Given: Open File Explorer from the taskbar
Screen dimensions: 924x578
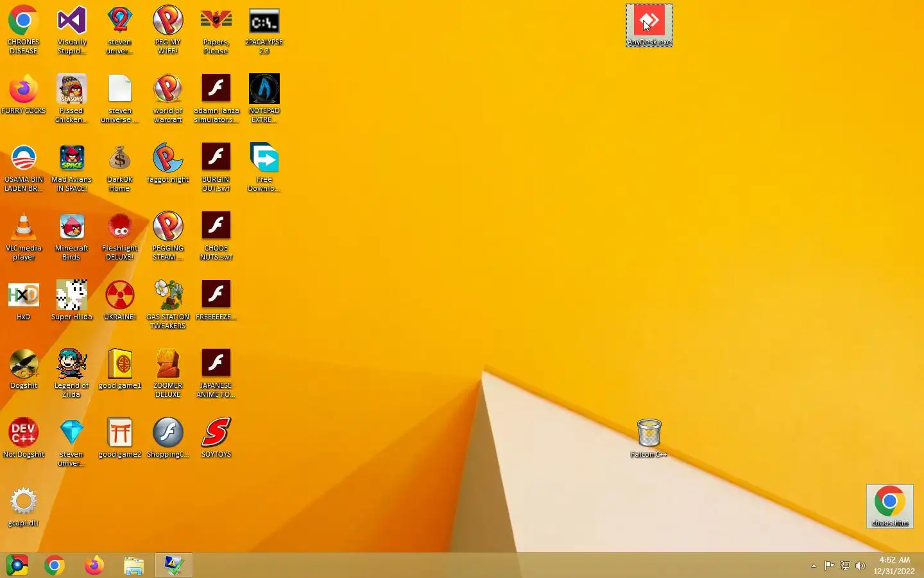Looking at the screenshot, I should pos(133,565).
